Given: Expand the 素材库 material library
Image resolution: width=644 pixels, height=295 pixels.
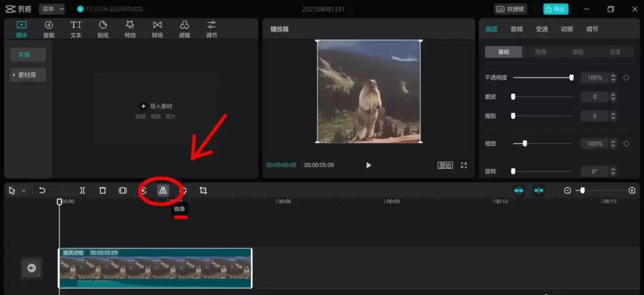Looking at the screenshot, I should (29, 75).
